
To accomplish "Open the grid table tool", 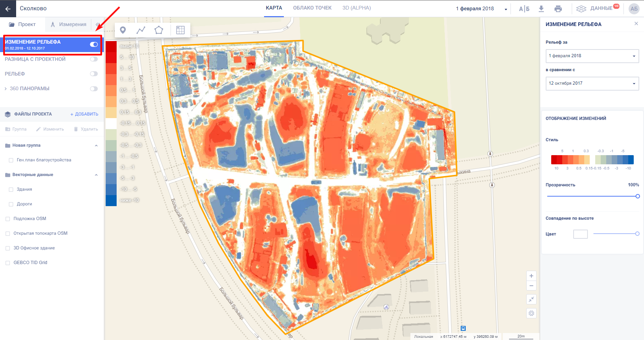I will coord(180,30).
